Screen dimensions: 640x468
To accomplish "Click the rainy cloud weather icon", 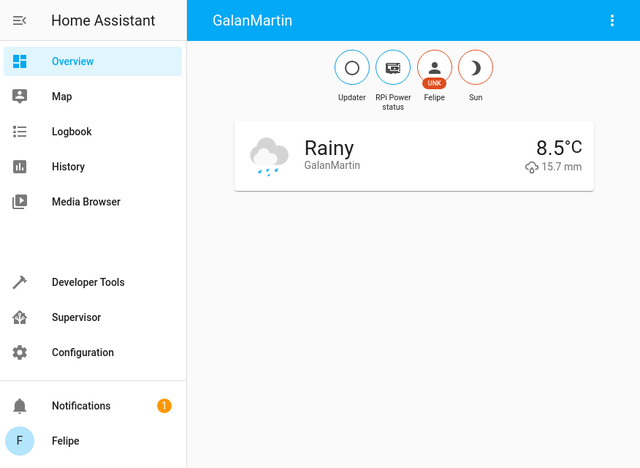I will tap(269, 157).
